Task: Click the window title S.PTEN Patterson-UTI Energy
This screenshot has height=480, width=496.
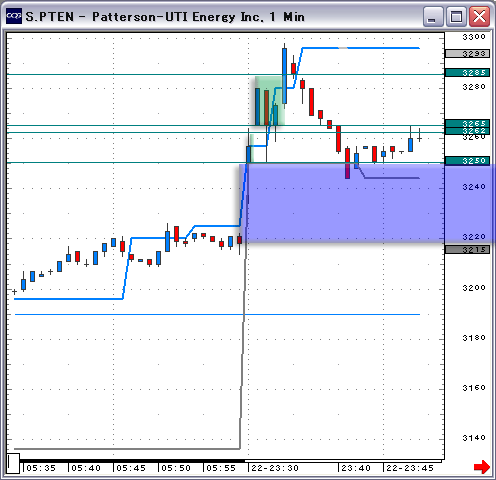Action: pyautogui.click(x=165, y=17)
